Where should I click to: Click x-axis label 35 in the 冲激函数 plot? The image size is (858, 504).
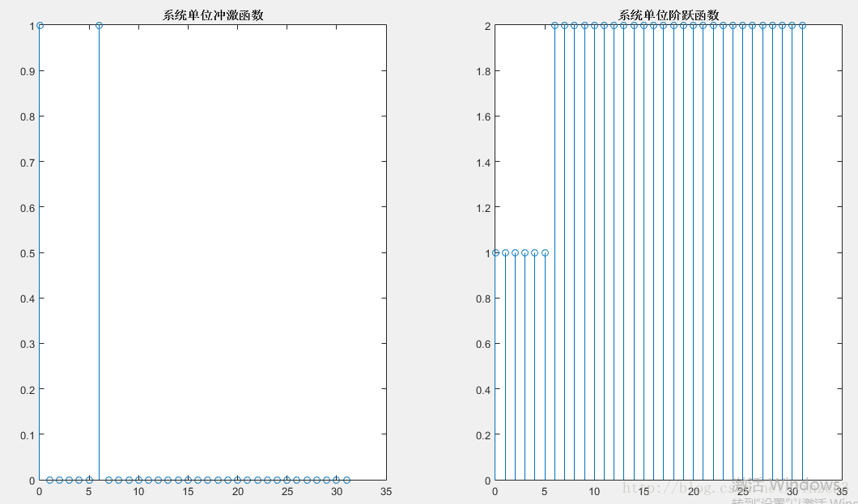pos(386,491)
